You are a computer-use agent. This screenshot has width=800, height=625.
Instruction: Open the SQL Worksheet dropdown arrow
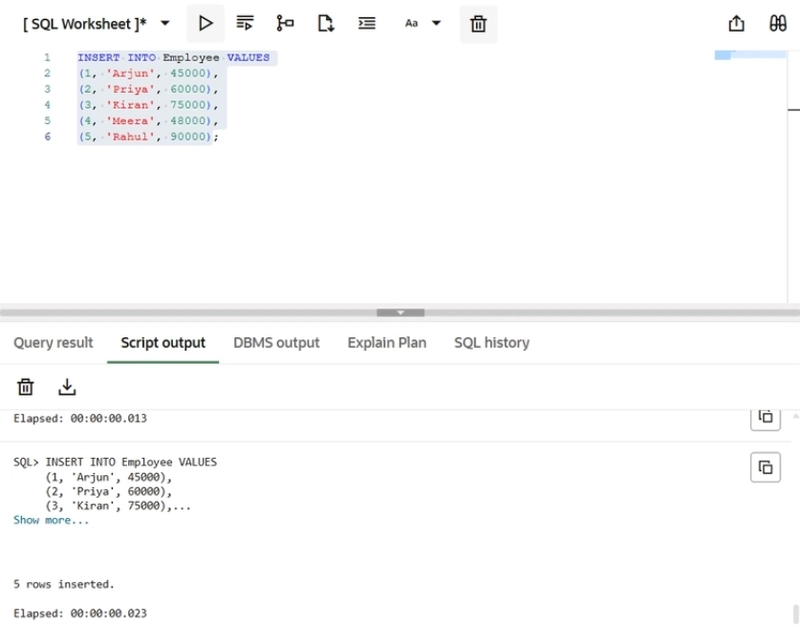click(165, 23)
